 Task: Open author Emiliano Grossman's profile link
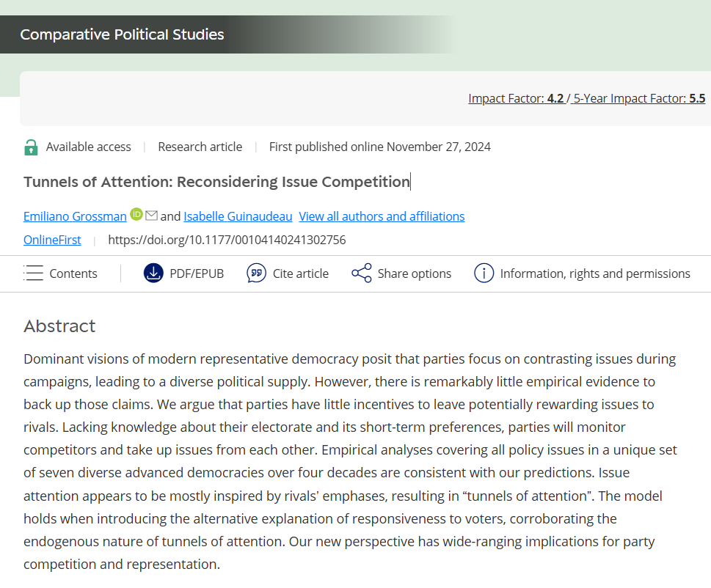[75, 216]
